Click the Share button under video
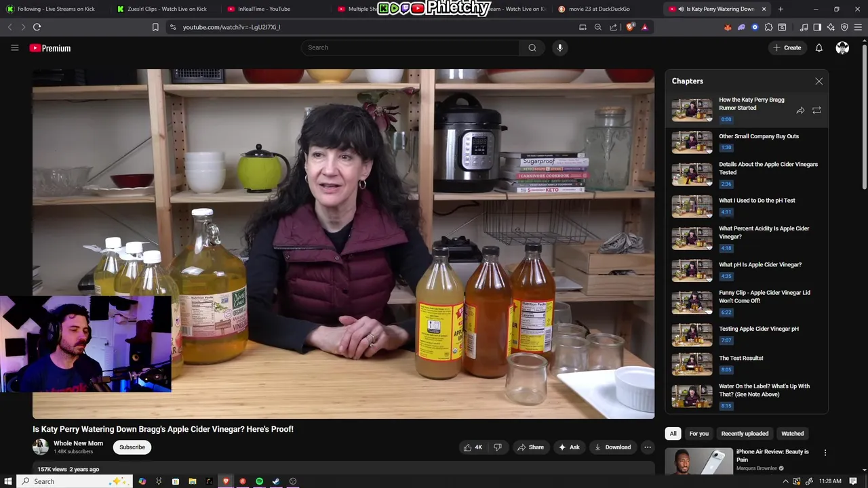Image resolution: width=868 pixels, height=488 pixels. [530, 447]
